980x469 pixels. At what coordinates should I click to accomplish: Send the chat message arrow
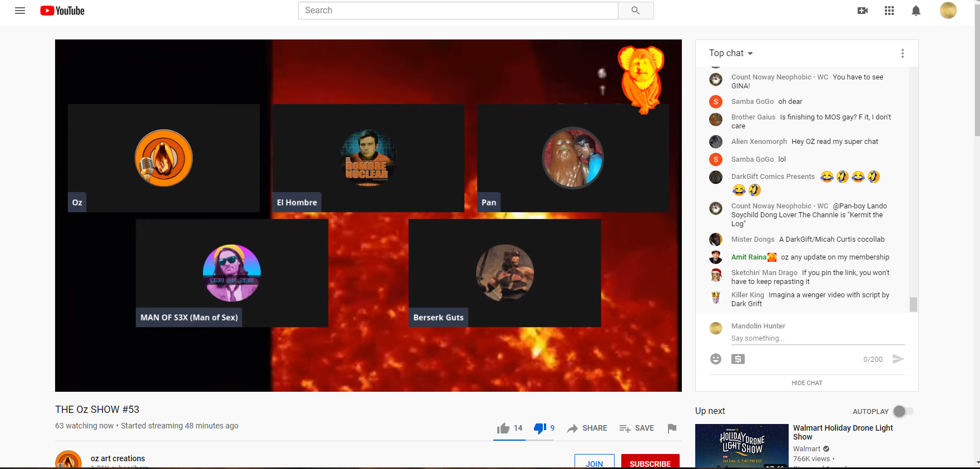[x=898, y=359]
